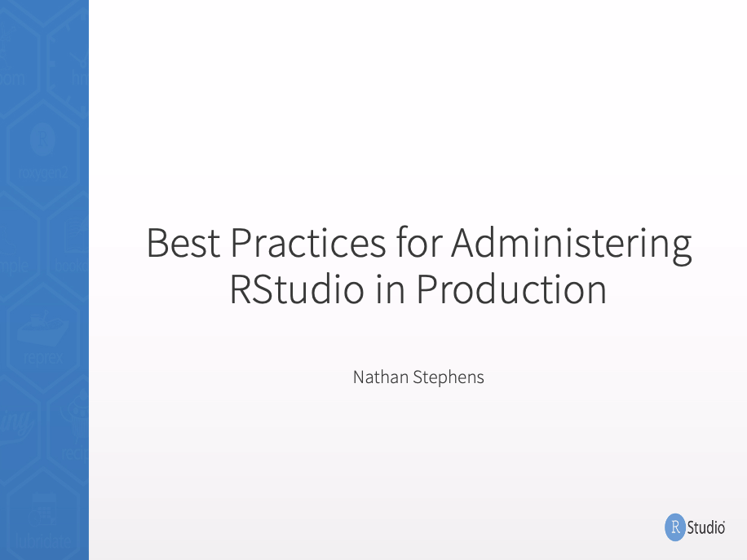Click the letter R inside the blue logo
Viewport: 747px width, 560px height.
675,527
